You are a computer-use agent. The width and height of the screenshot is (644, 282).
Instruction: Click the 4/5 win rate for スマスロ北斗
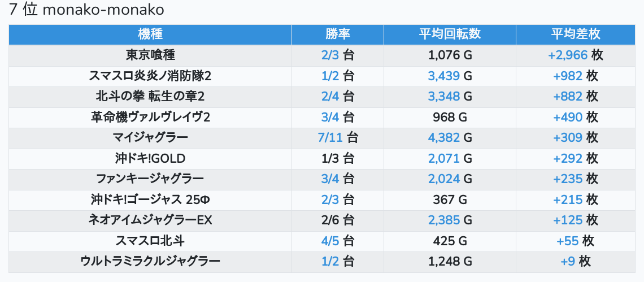tap(330, 241)
